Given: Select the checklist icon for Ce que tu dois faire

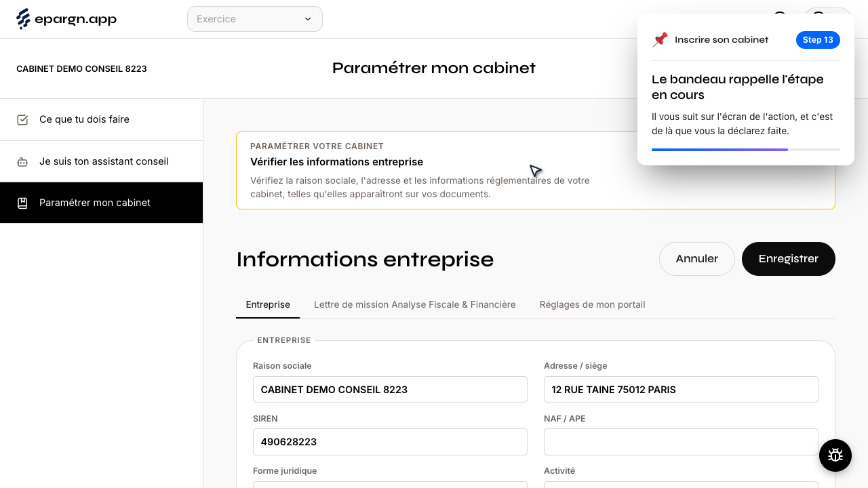Looking at the screenshot, I should click(x=22, y=120).
